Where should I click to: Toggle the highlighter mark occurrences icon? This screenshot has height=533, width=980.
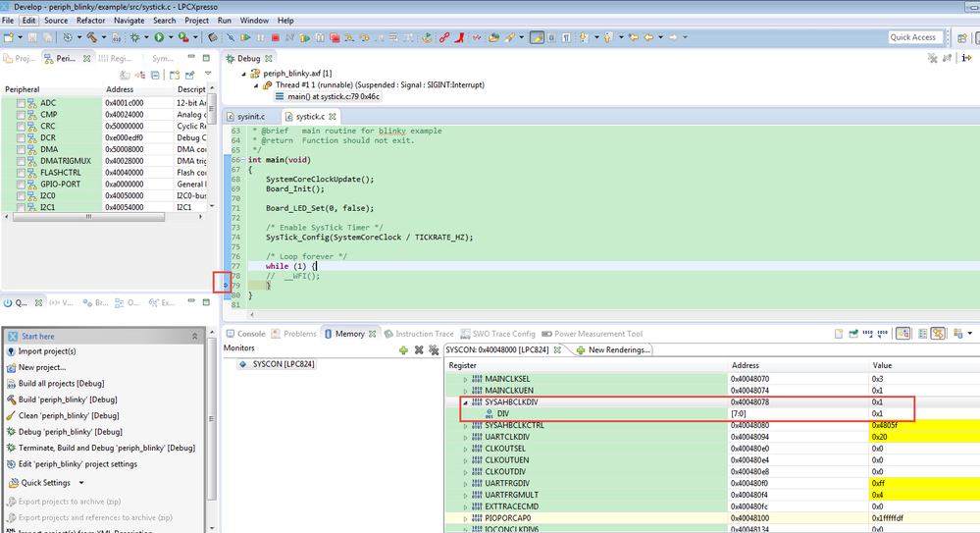[x=537, y=37]
